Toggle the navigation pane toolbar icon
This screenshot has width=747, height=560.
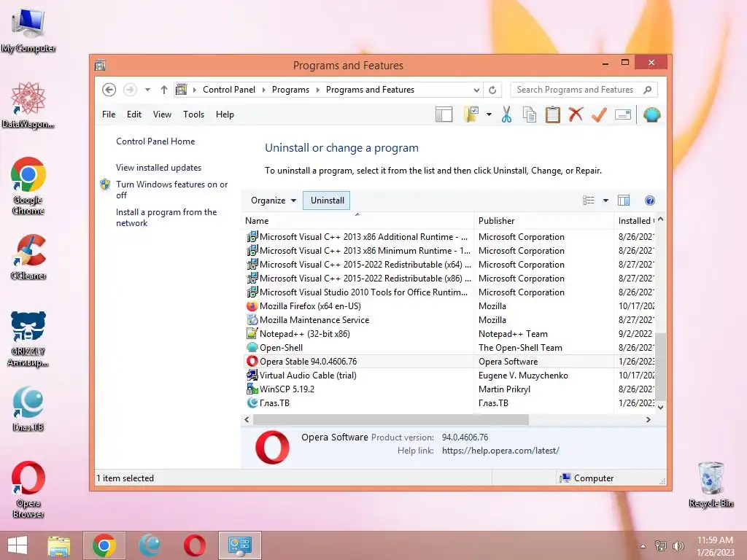[x=444, y=114]
